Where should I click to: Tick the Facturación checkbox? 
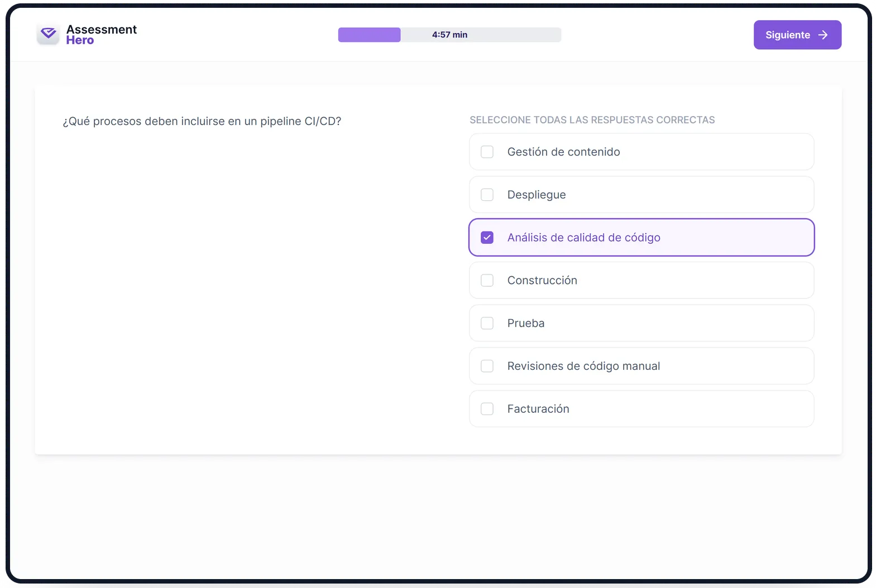487,409
